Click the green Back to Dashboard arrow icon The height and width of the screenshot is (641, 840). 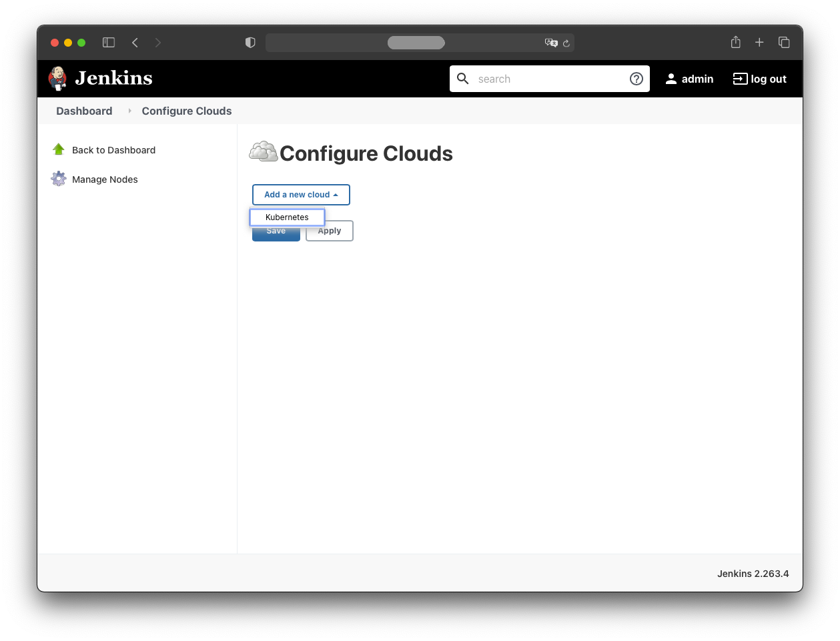click(59, 149)
